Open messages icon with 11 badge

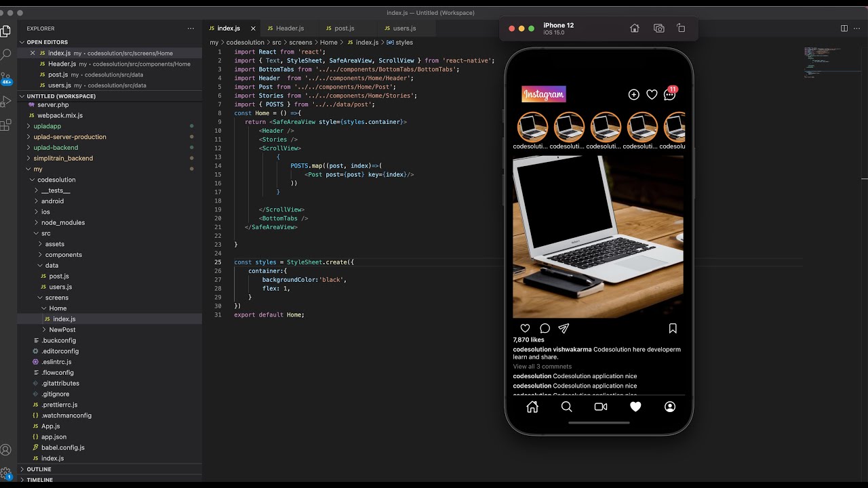tap(670, 94)
